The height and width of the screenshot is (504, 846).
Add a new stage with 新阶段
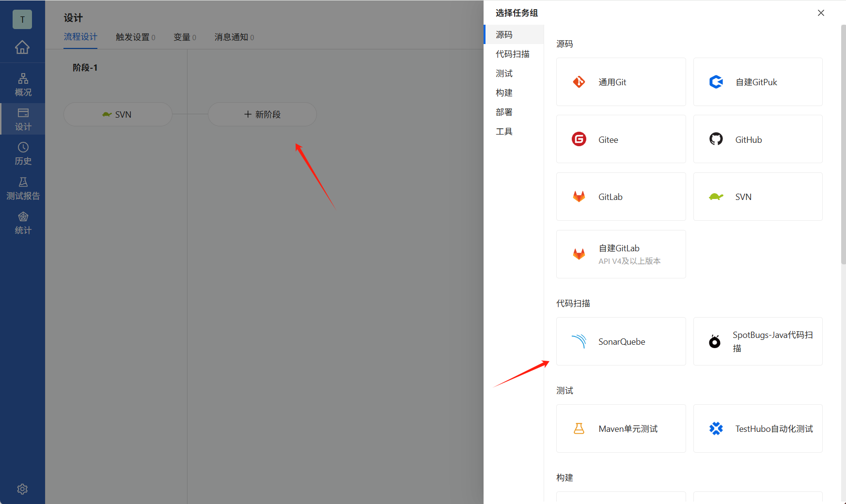tap(262, 114)
